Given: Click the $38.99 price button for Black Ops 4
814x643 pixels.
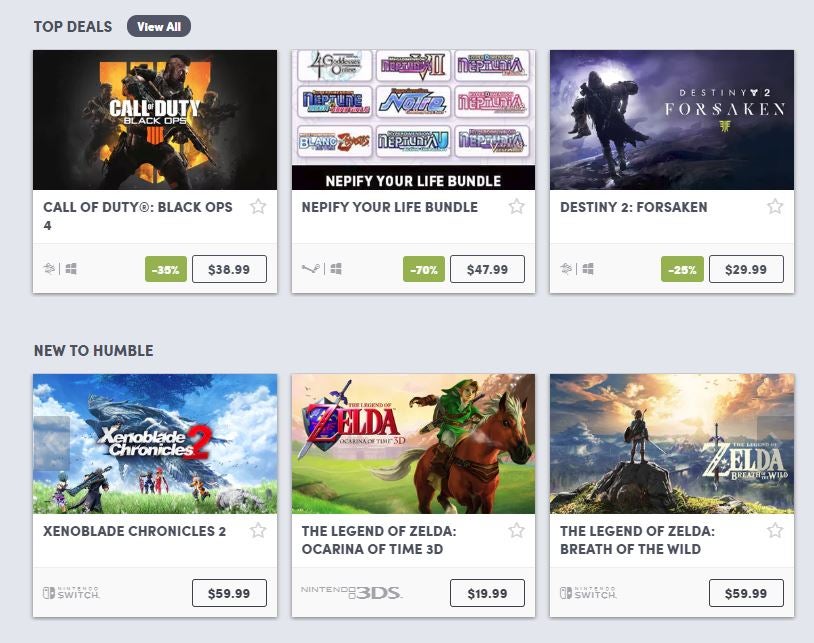Looking at the screenshot, I should pos(230,268).
